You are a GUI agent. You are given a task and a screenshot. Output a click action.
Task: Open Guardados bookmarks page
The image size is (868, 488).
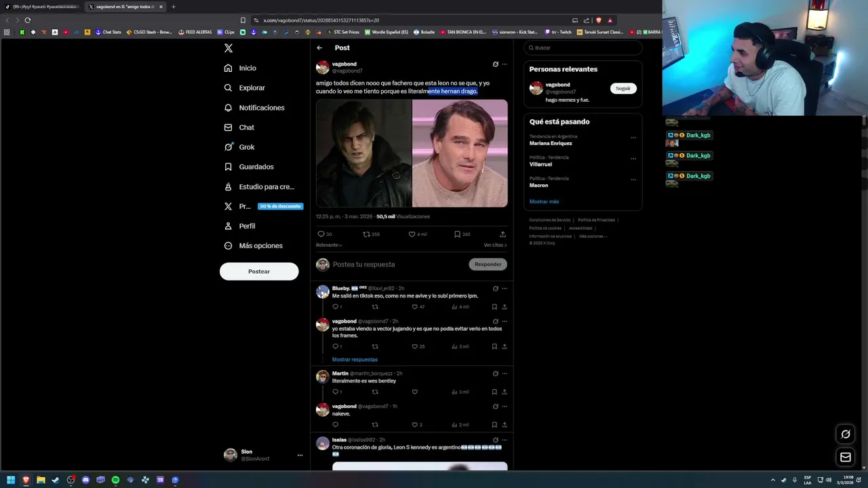249,167
